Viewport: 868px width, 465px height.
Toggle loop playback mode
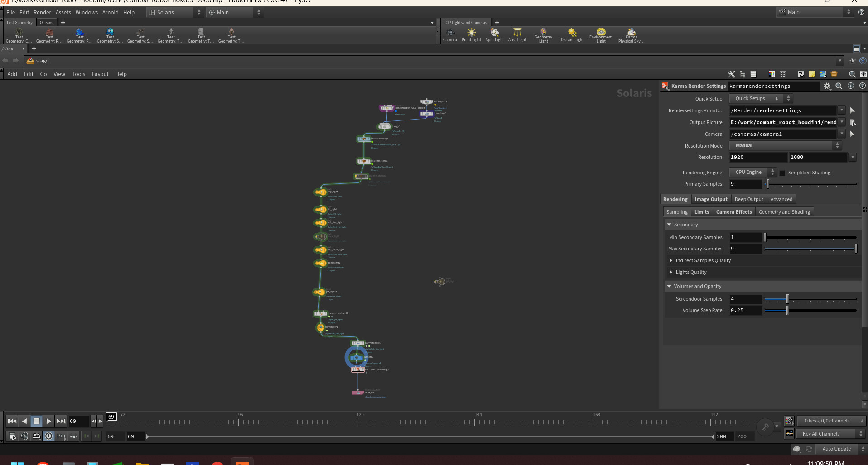pos(37,436)
